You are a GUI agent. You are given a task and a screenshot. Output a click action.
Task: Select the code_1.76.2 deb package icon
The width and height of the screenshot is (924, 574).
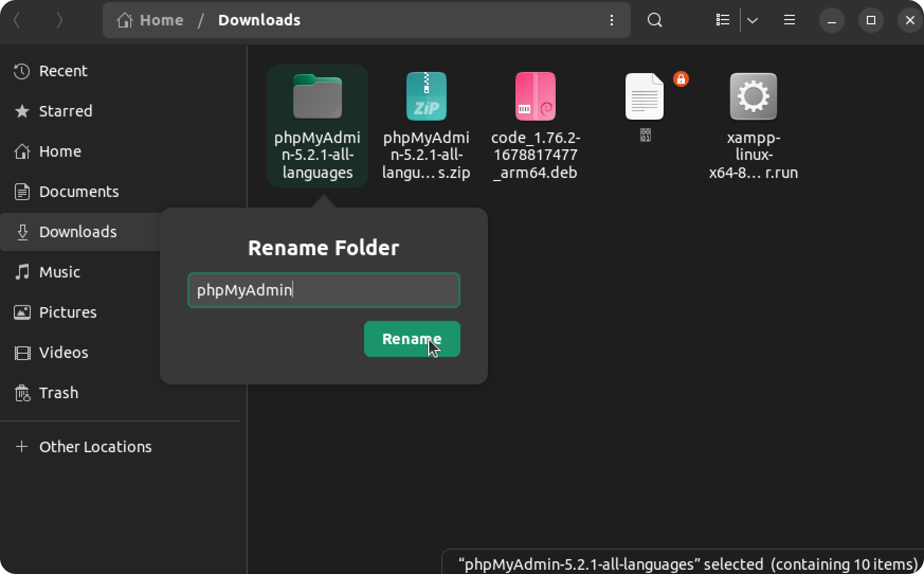tap(536, 96)
